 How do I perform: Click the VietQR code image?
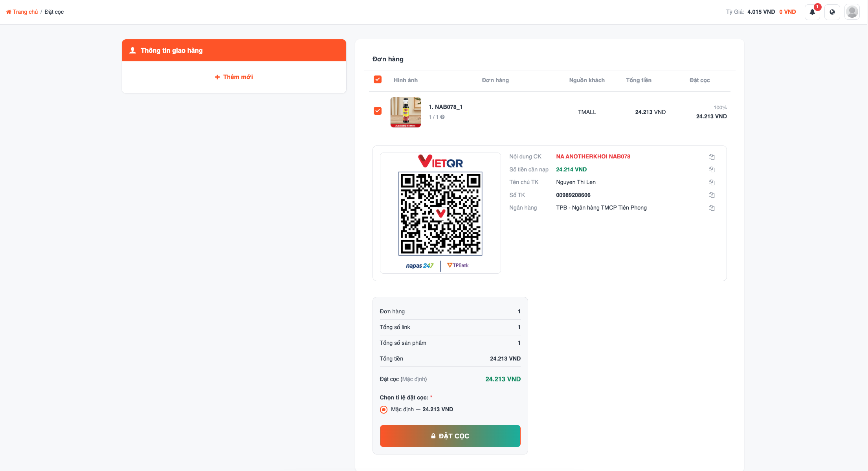click(x=440, y=213)
